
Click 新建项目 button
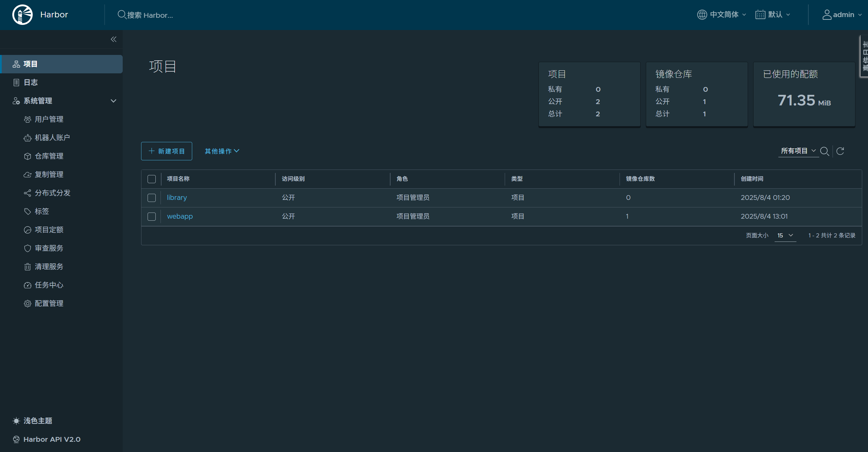(167, 151)
